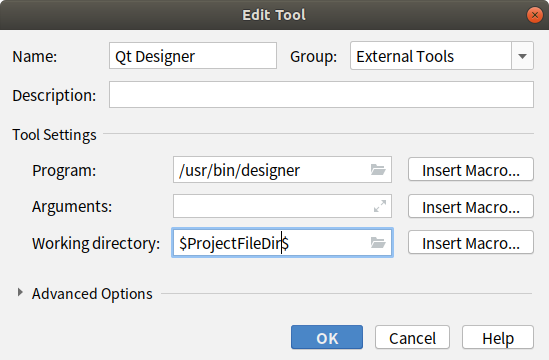Open the Group dropdown arrow

(522, 56)
